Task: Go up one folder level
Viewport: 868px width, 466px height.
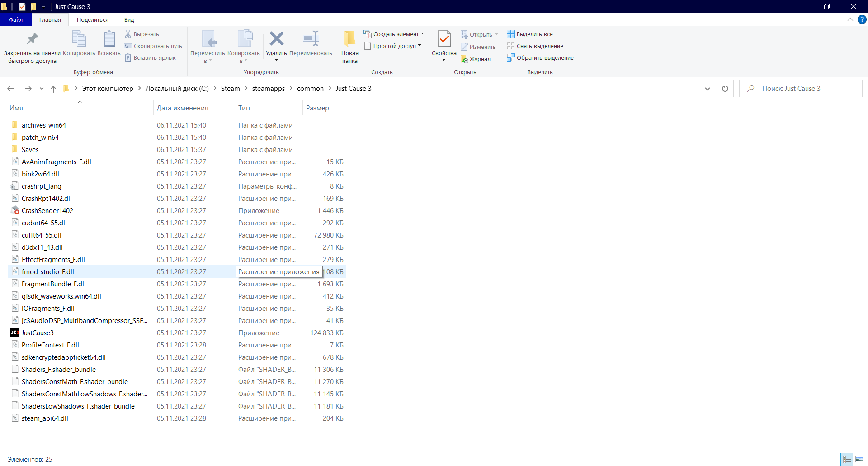Action: [x=53, y=89]
